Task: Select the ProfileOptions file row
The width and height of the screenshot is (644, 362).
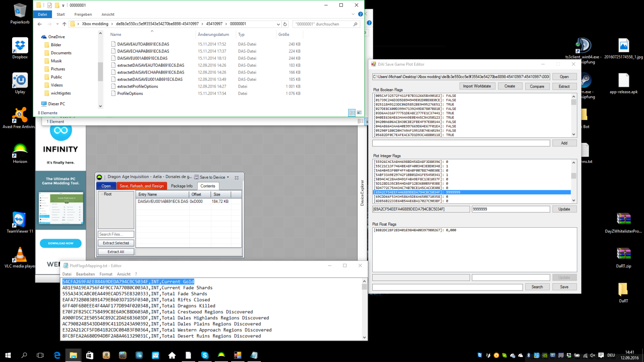Action: (x=206, y=93)
